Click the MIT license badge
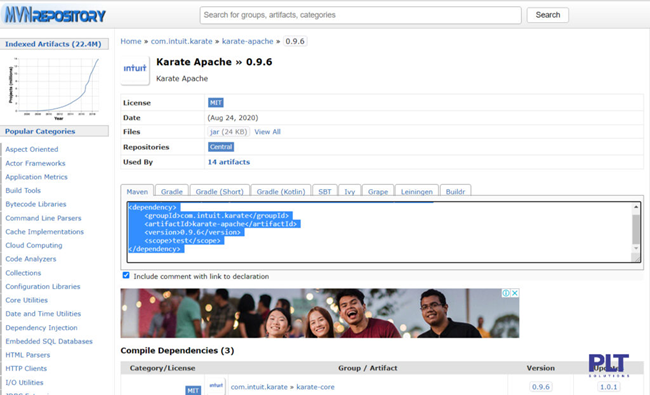 click(x=216, y=102)
